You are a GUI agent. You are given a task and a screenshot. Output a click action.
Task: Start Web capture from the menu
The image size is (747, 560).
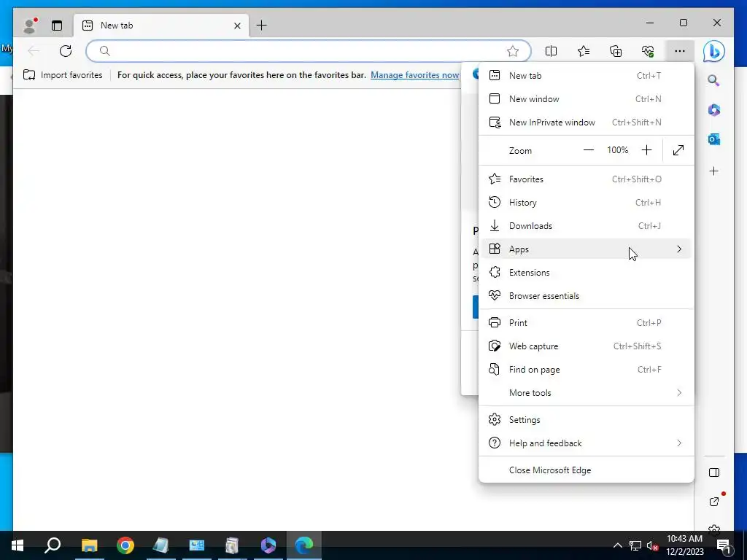pos(587,346)
